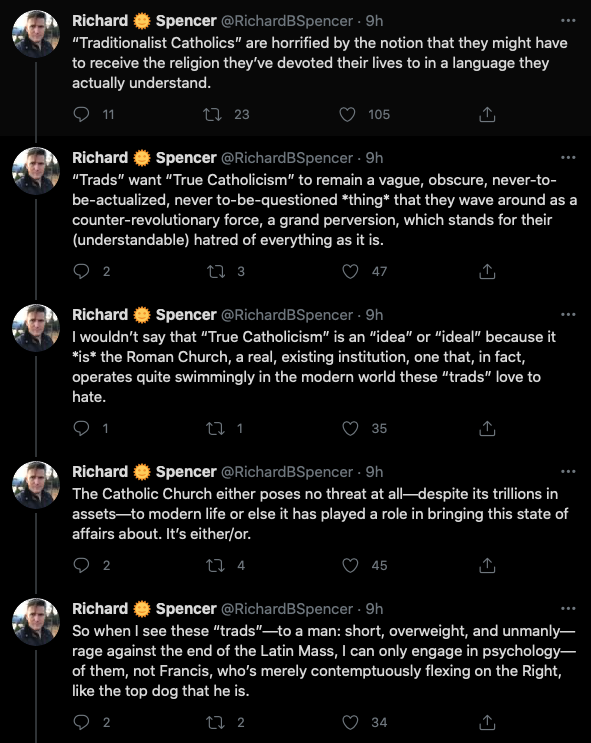This screenshot has width=591, height=743.
Task: Like the tweet with 35 likes
Action: point(350,428)
